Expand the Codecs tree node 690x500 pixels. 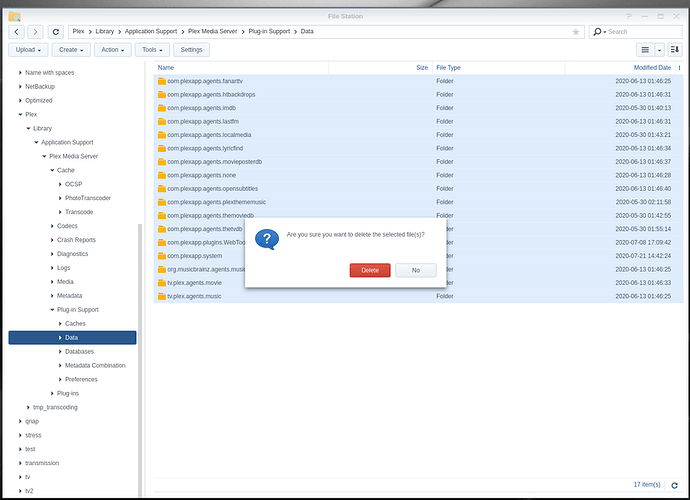click(52, 226)
